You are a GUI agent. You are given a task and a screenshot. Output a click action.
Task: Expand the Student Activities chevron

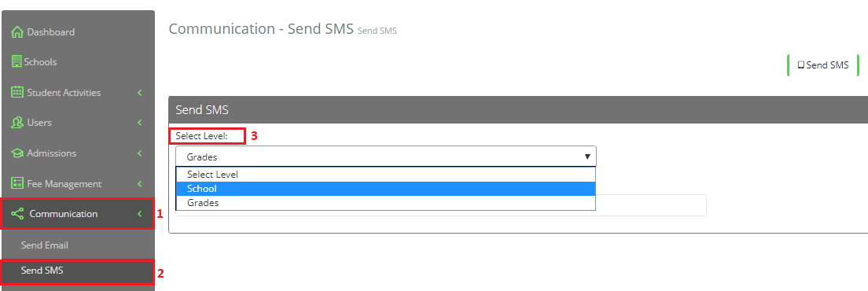(x=140, y=92)
